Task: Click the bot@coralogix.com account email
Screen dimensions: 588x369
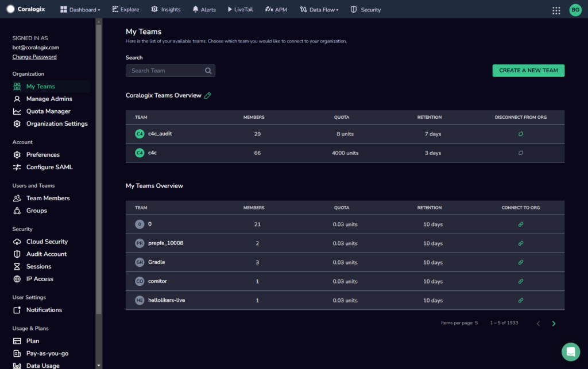Action: 36,48
